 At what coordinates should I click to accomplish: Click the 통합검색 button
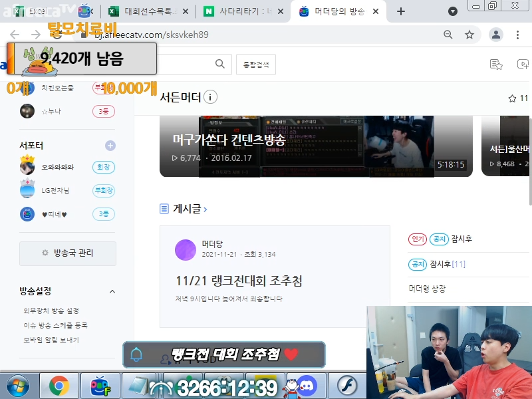tap(256, 65)
